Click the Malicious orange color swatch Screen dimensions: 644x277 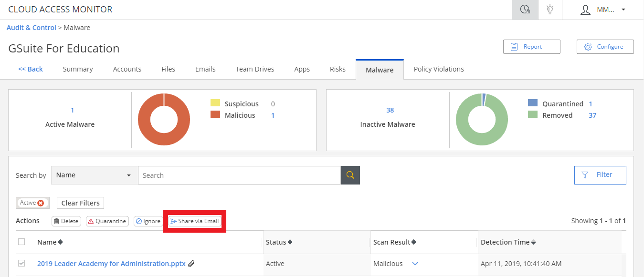click(x=215, y=115)
